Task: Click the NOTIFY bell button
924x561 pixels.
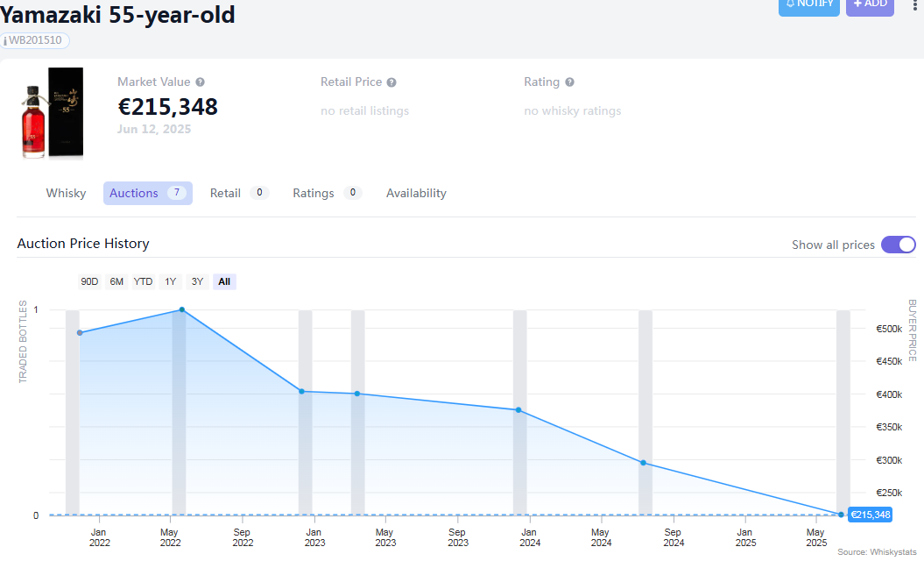Action: click(809, 5)
